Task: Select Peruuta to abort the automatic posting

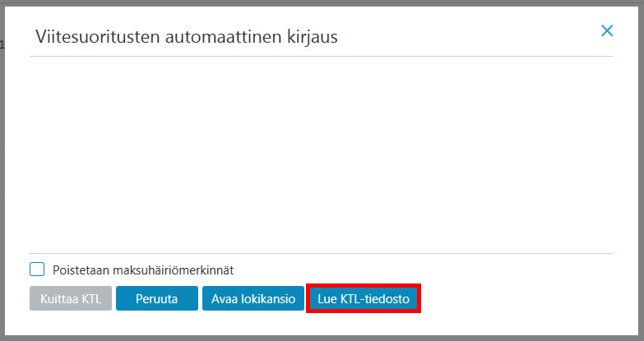Action: 157,298
